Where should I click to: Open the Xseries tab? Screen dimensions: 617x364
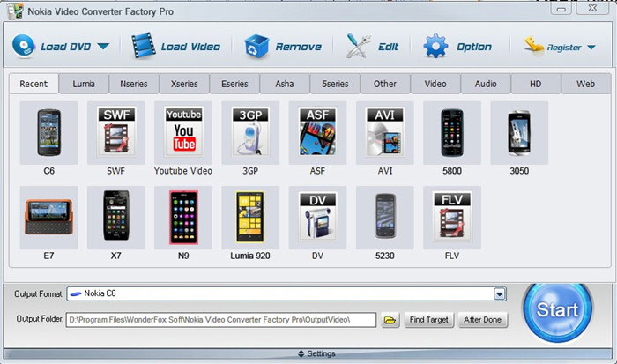pyautogui.click(x=184, y=84)
